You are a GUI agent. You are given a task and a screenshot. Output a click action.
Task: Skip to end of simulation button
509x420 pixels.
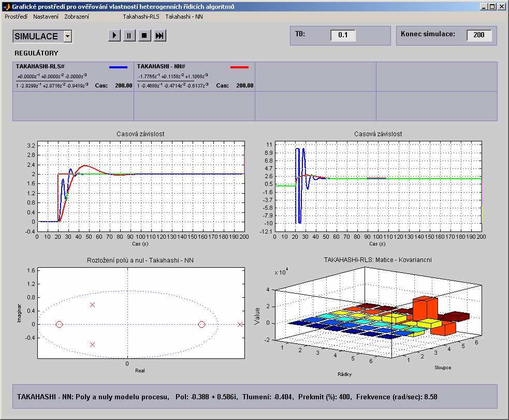point(159,35)
